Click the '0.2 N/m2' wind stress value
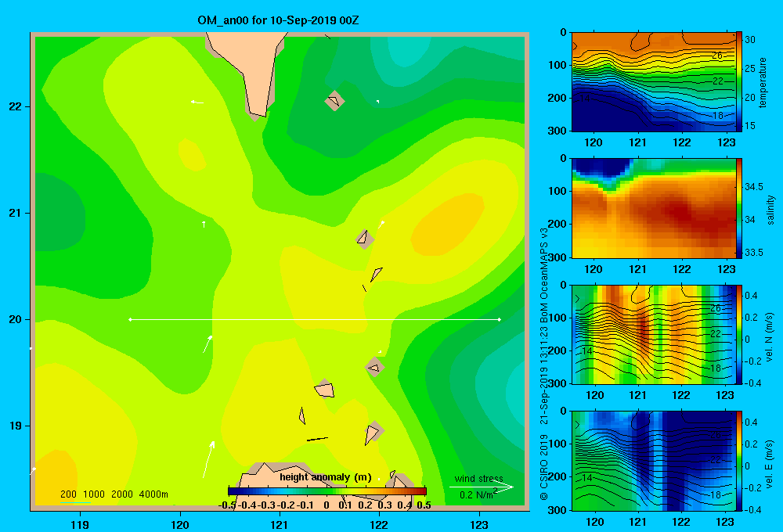 (x=478, y=494)
